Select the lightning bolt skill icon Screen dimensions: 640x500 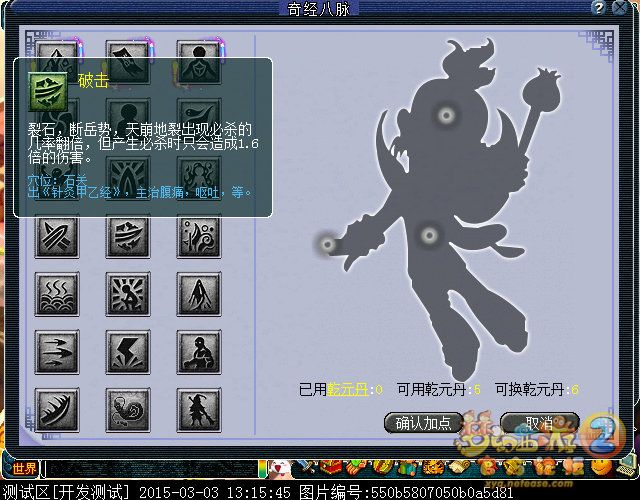click(x=128, y=352)
